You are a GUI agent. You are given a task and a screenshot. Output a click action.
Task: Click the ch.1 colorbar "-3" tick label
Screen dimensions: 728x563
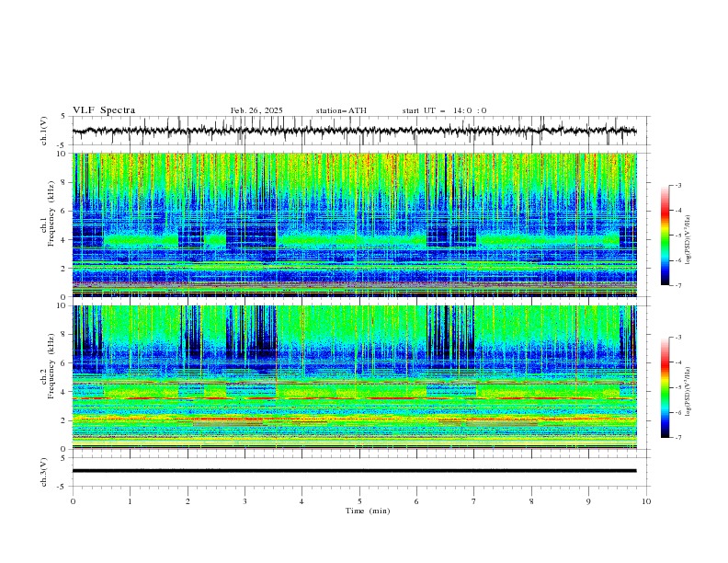tap(677, 185)
